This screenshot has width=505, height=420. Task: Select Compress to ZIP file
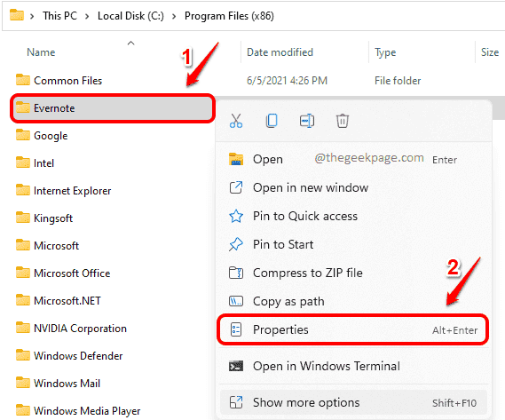point(353,273)
